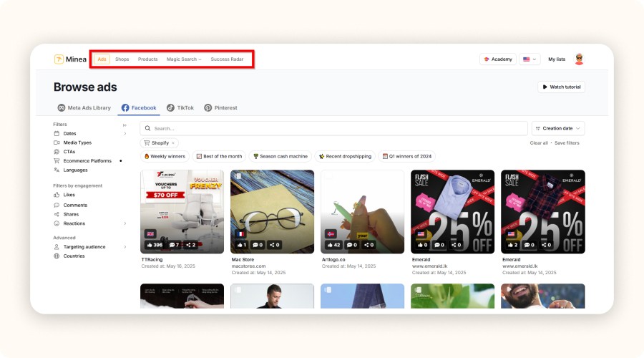Click the Shopify cart icon in chip
This screenshot has height=358, width=644.
[x=147, y=143]
